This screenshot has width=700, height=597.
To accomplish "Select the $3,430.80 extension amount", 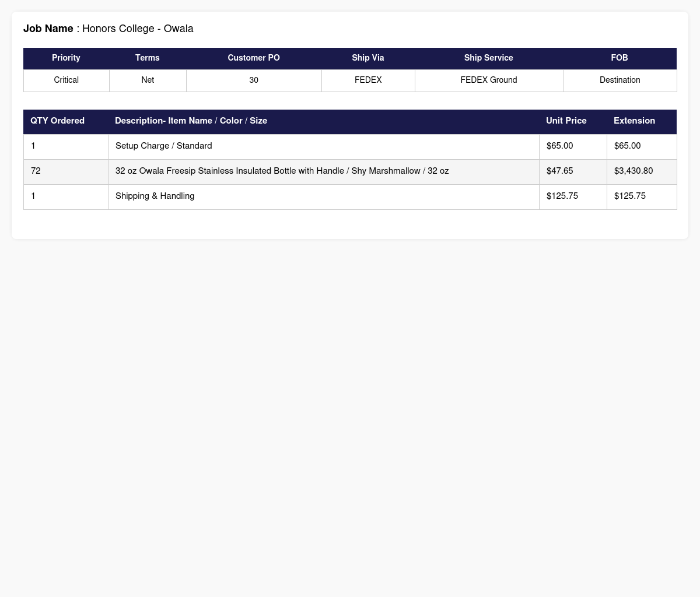I will (x=633, y=171).
